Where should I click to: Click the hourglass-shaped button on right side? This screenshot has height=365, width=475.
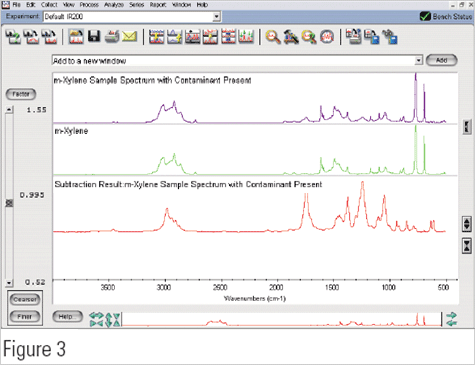pos(467,246)
